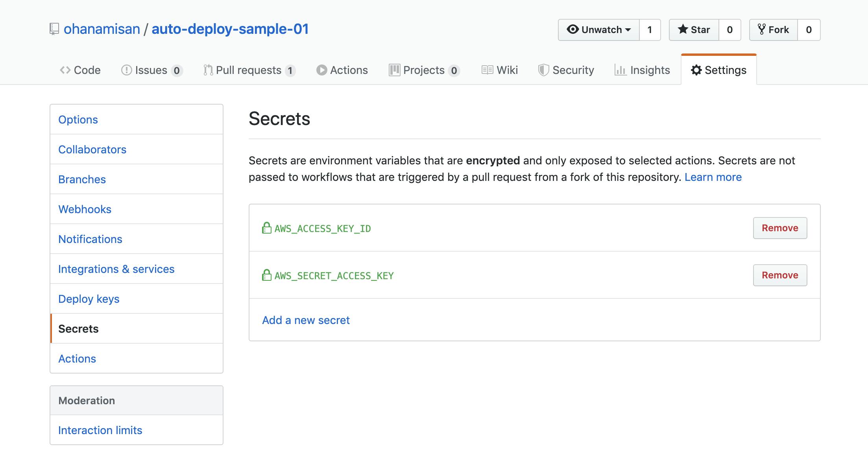
Task: Go to the Insights tab with the graph icon
Action: [x=642, y=70]
